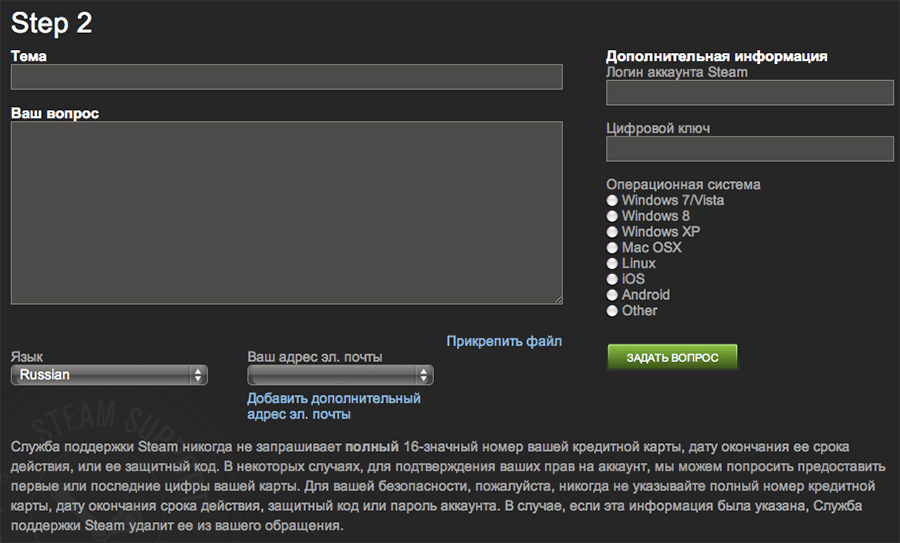The height and width of the screenshot is (543, 900).
Task: Select the Windows 7/Vista radio button
Action: click(x=612, y=200)
